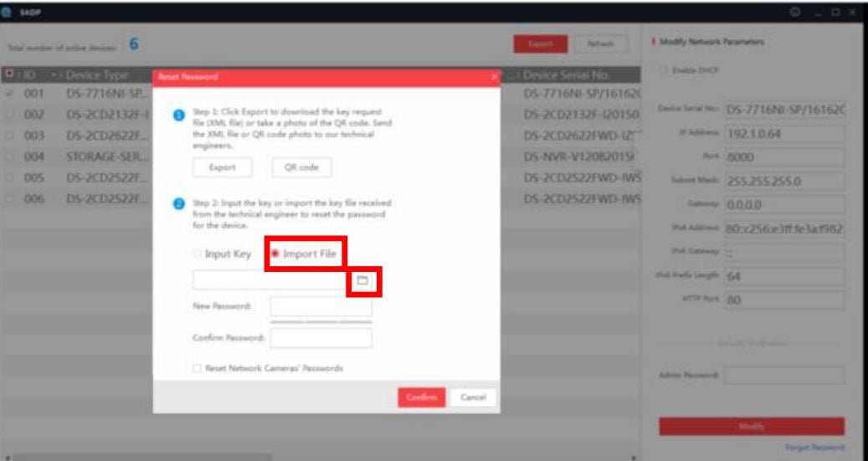Click the Confirm Password input box

pyautogui.click(x=321, y=338)
